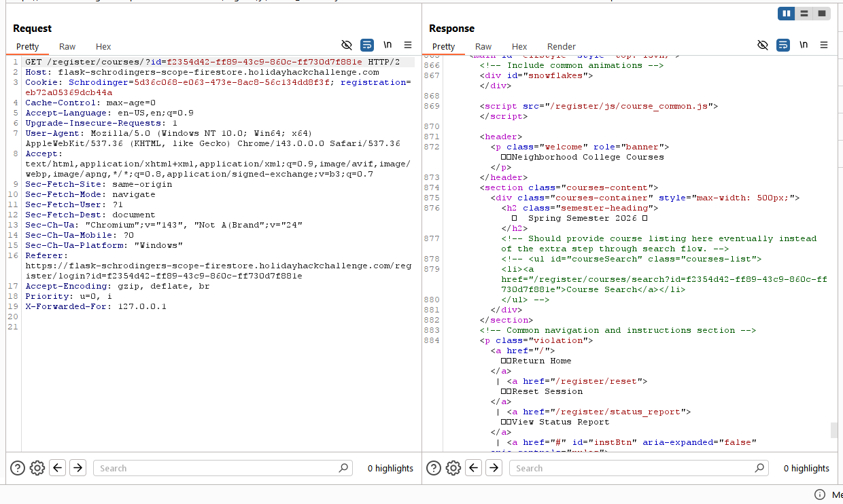Open search settings gear under Response panel
843x504 pixels.
[453, 467]
